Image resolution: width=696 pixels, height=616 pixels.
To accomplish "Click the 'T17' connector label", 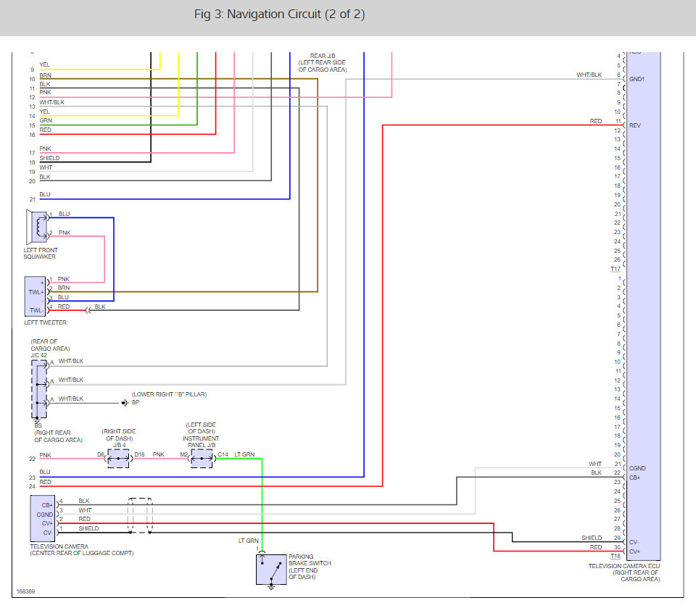I will [x=616, y=270].
